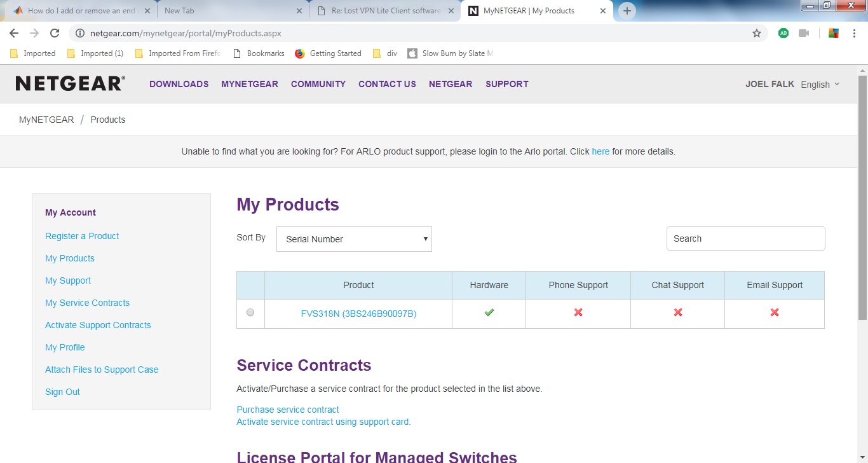Viewport: 868px width, 463px height.
Task: Open the Slow Burn by Slate bookmark
Action: point(451,53)
